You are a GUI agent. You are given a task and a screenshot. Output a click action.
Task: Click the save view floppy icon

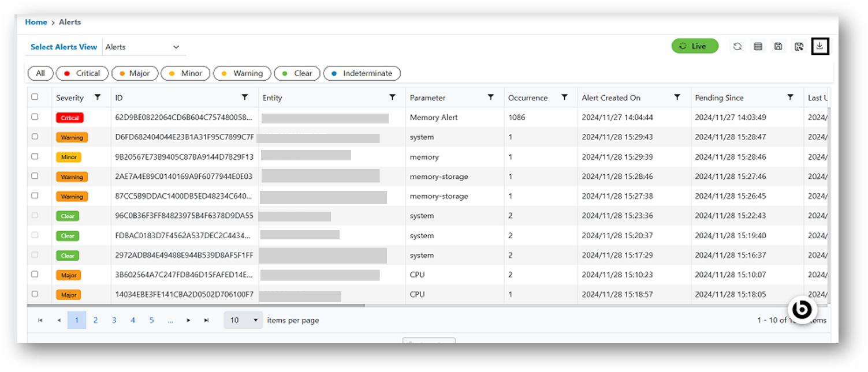(778, 47)
